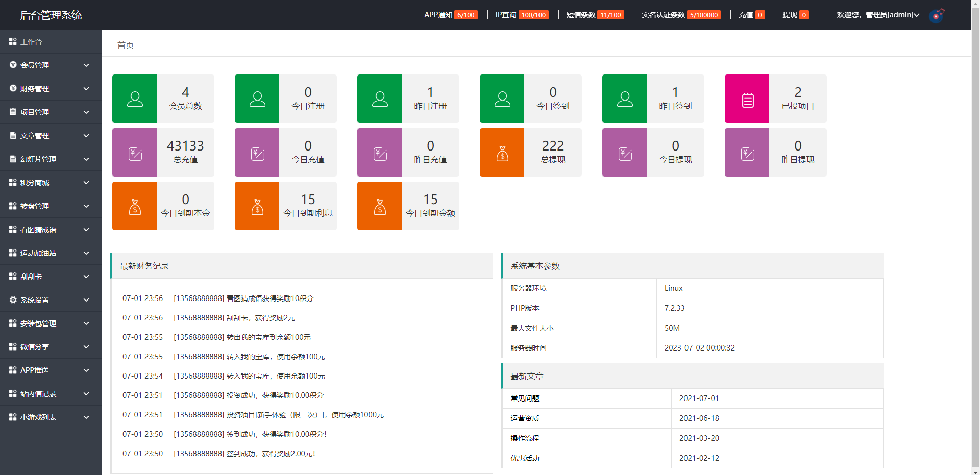Select the 首页 tab
Screen dimensions: 980x475
click(126, 45)
